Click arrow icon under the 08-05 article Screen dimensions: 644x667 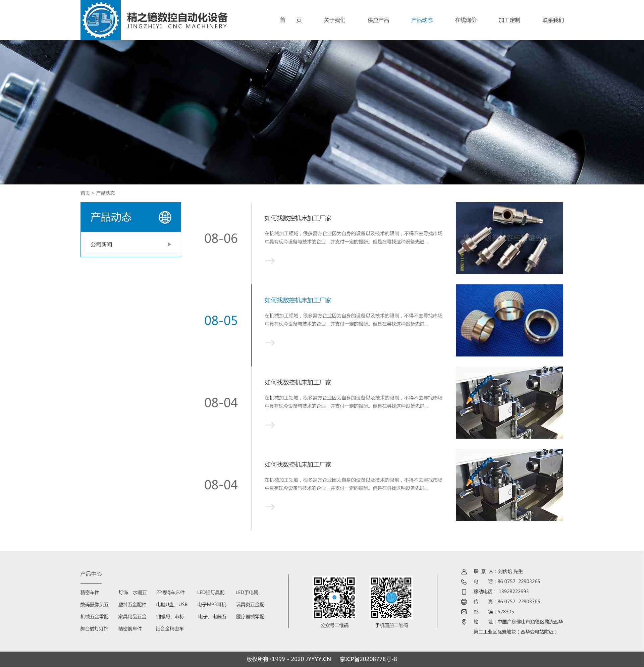pos(270,343)
